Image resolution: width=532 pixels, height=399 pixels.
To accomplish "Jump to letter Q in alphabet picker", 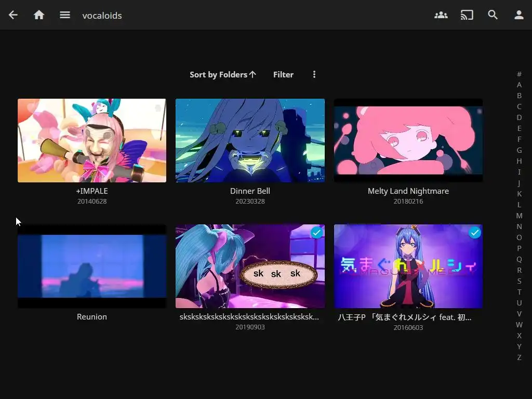I will [x=519, y=259].
